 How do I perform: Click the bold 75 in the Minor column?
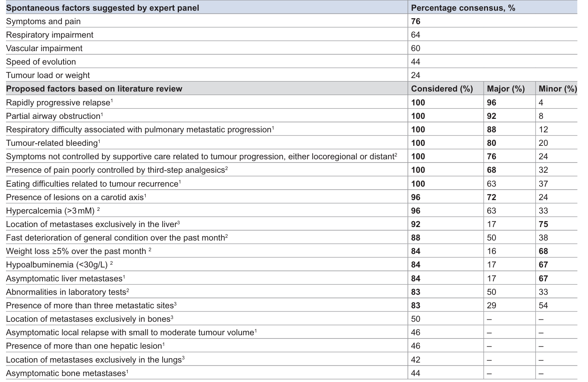(x=543, y=224)
